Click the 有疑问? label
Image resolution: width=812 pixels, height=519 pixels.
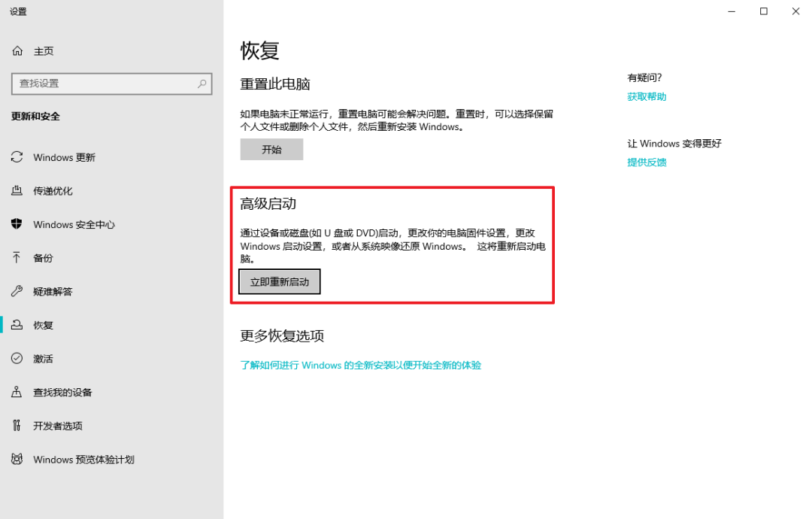coord(645,77)
